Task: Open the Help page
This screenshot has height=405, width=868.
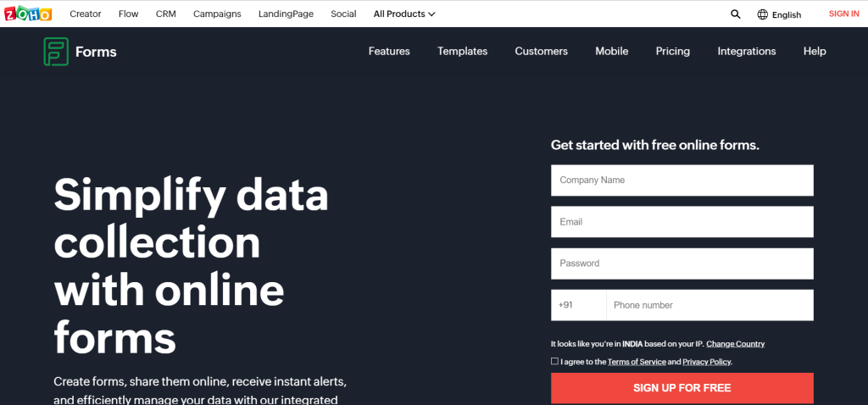Action: pos(815,52)
